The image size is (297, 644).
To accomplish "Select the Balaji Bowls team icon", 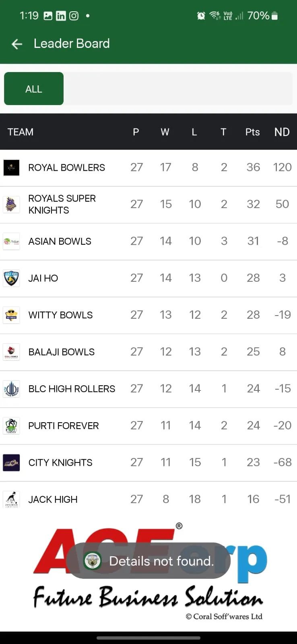I will point(11,352).
